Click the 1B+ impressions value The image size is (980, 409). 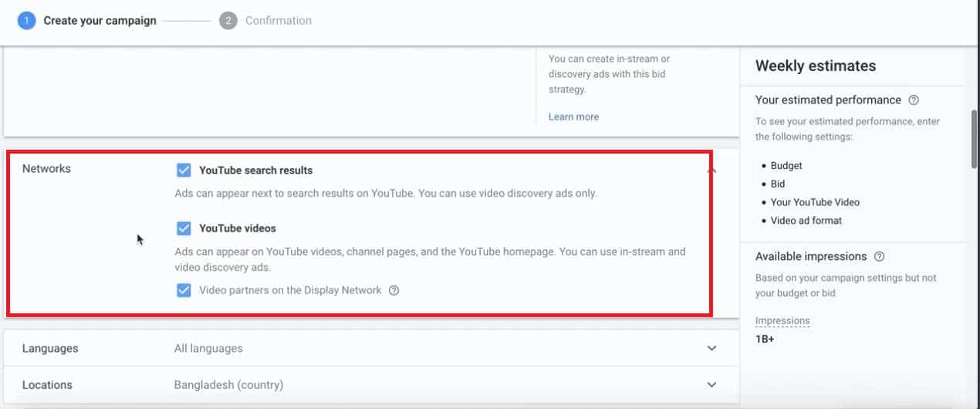click(x=765, y=339)
